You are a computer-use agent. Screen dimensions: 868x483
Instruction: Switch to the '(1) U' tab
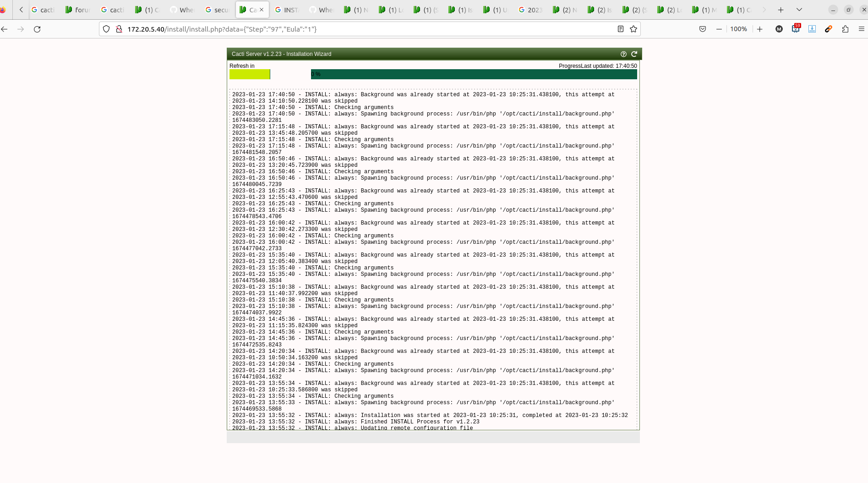point(496,10)
